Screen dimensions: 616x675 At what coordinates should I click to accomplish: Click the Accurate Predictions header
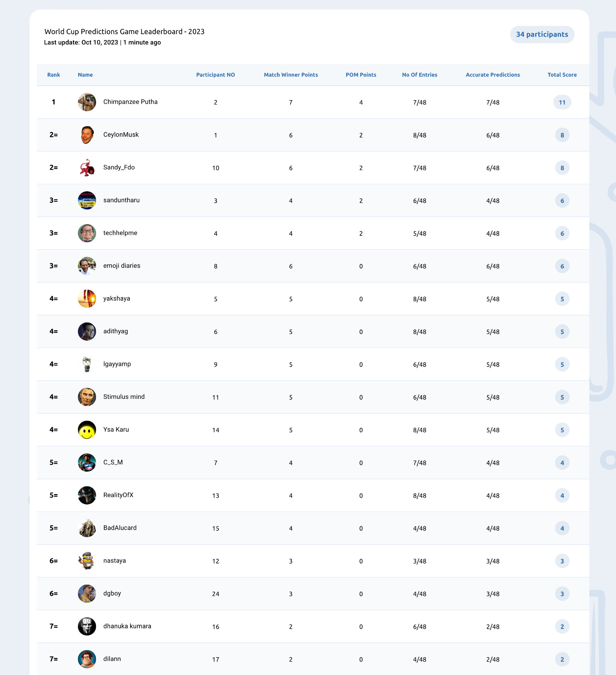point(493,75)
